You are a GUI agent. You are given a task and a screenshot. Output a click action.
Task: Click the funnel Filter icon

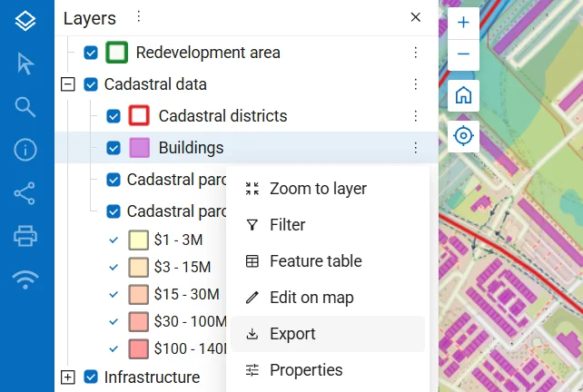point(252,225)
